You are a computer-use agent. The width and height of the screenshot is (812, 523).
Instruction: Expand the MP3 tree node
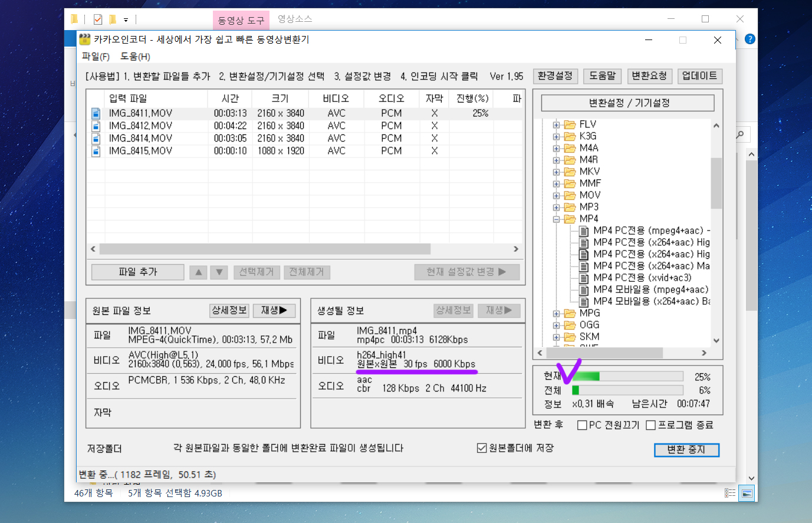(556, 208)
